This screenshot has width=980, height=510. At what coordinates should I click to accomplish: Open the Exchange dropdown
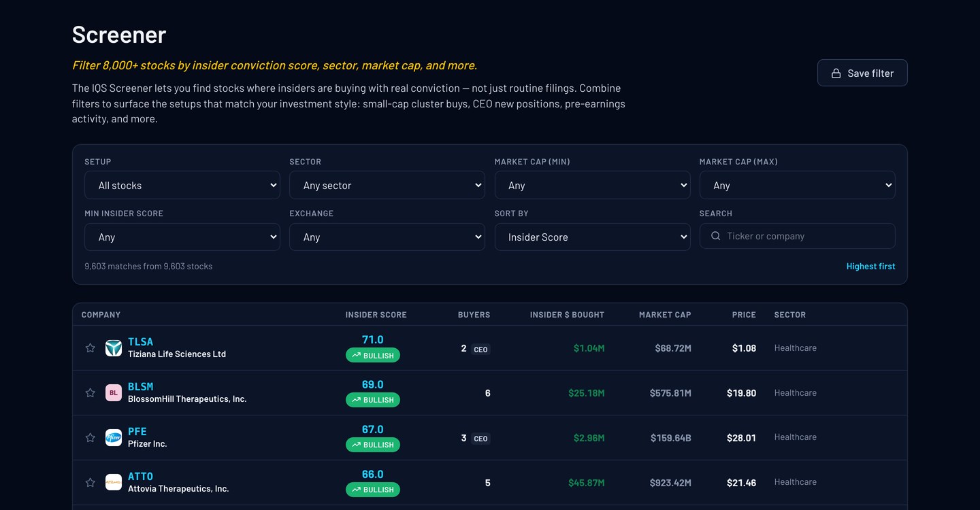pos(387,237)
